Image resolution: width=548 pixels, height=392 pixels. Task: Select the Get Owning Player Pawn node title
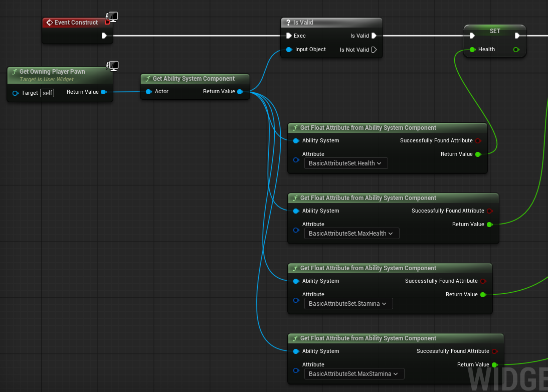[52, 72]
